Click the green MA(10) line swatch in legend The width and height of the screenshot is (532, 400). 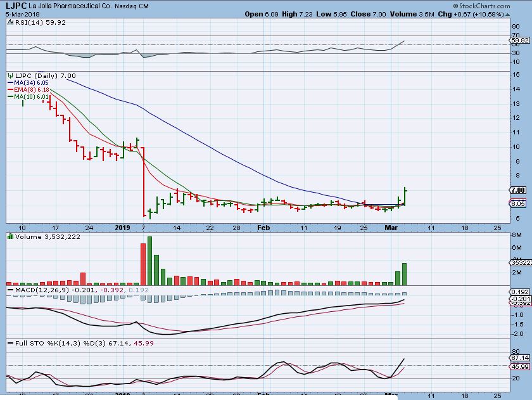(x=10, y=97)
